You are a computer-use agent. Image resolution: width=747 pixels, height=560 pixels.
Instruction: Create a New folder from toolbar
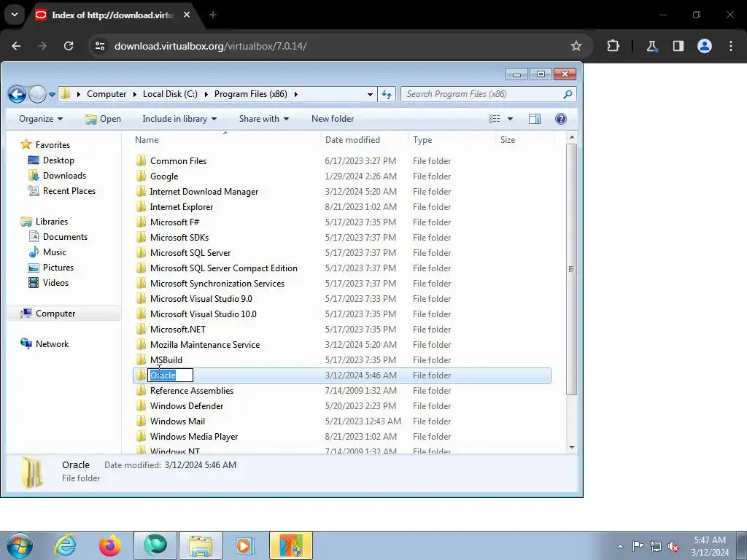(x=333, y=119)
